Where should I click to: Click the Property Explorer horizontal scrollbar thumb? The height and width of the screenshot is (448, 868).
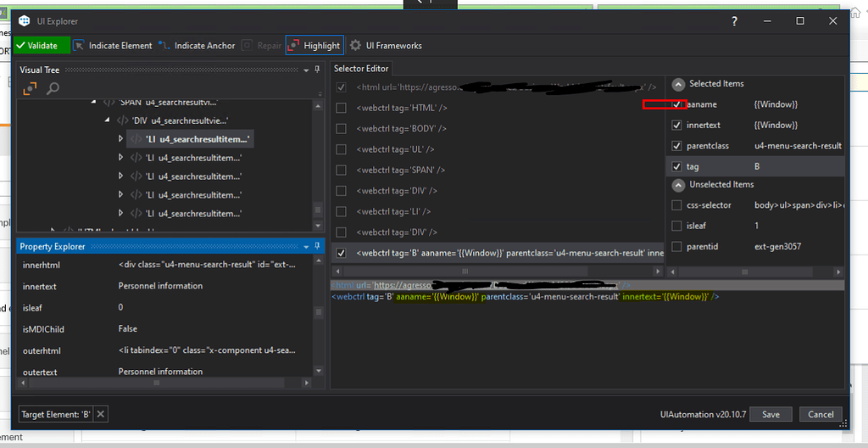click(x=157, y=383)
